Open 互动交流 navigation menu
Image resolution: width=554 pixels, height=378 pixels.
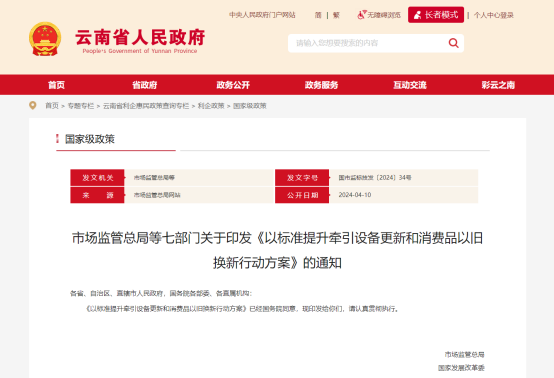tap(410, 85)
